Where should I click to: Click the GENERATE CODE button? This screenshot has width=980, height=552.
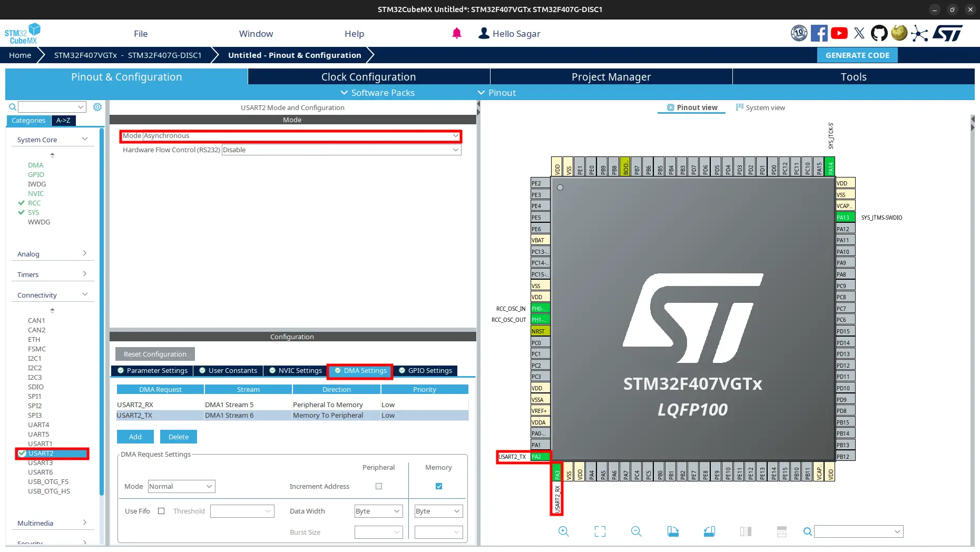coord(857,55)
